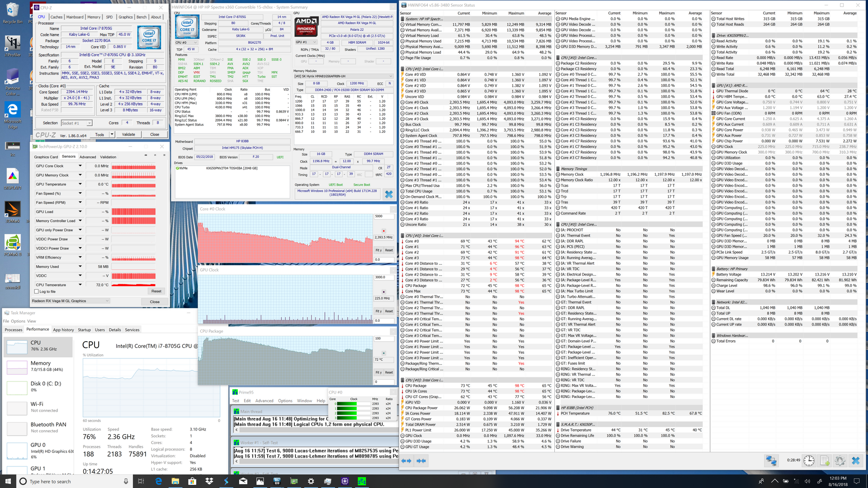Viewport: 868px width, 488px height.
Task: Open GPU-Z hamburger menu icon
Action: 163,155
